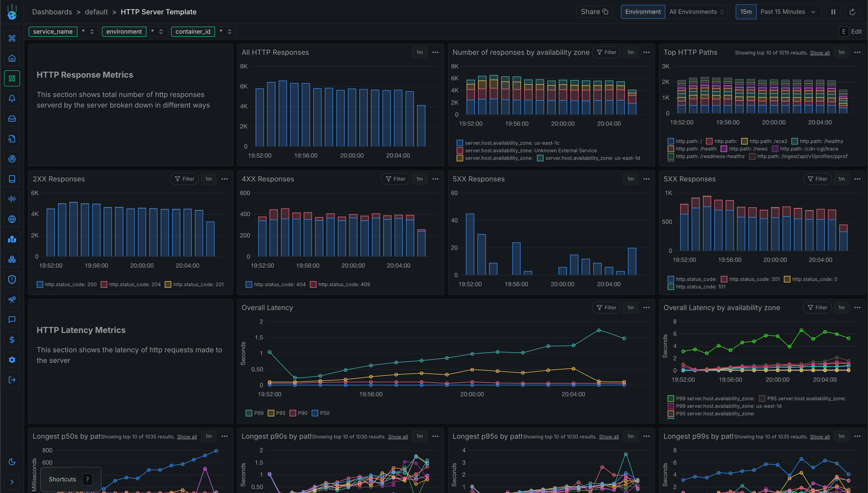
Task: Toggle dark mode with the moon icon
Action: coord(12,462)
